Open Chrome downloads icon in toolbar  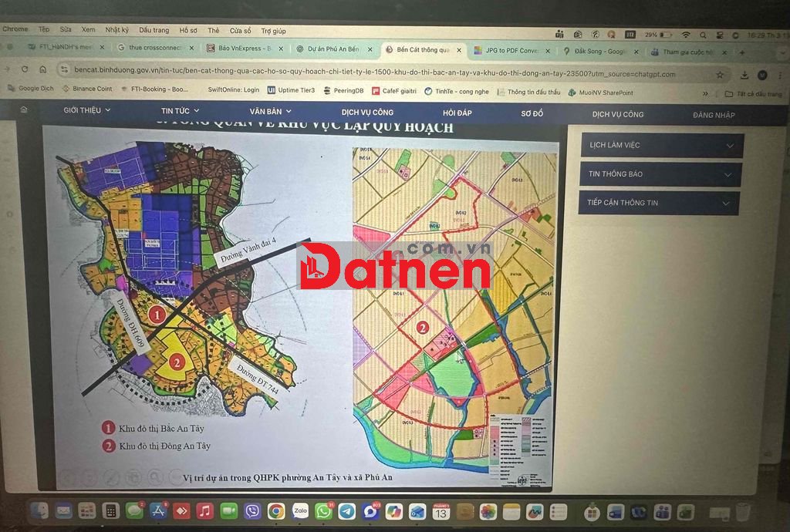pyautogui.click(x=744, y=75)
